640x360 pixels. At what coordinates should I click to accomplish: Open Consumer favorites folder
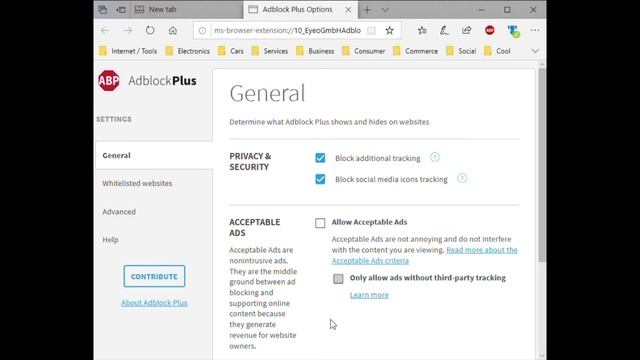point(363,51)
